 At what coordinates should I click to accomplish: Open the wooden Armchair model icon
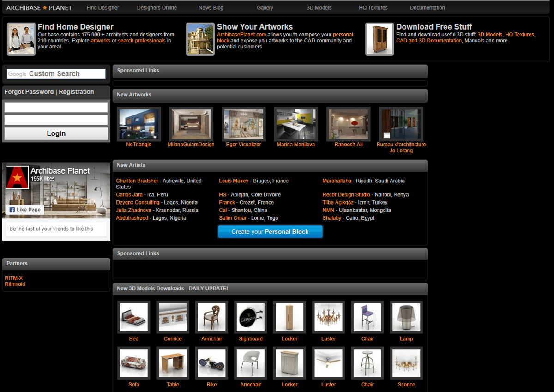point(211,317)
